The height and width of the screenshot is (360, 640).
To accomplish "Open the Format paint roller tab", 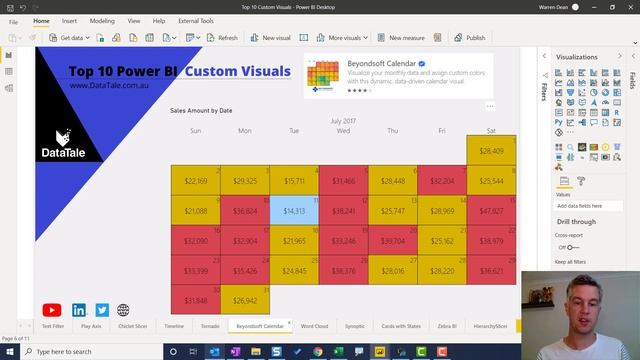I will 581,181.
